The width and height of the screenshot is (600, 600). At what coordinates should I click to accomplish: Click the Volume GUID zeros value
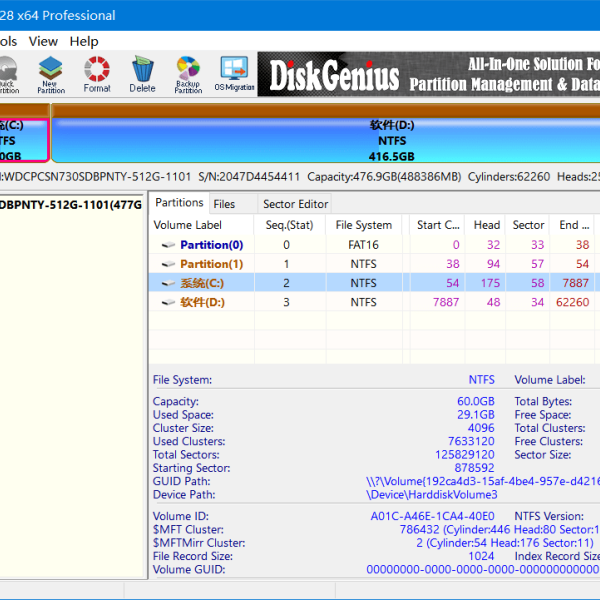click(483, 570)
